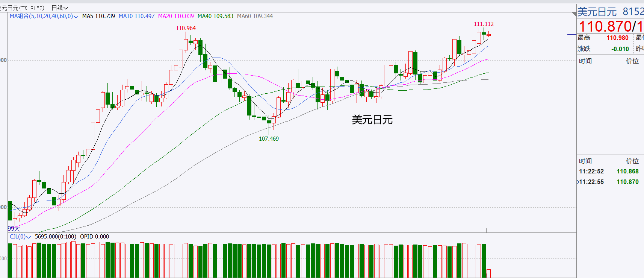Click the 111.112 high price label

484,24
